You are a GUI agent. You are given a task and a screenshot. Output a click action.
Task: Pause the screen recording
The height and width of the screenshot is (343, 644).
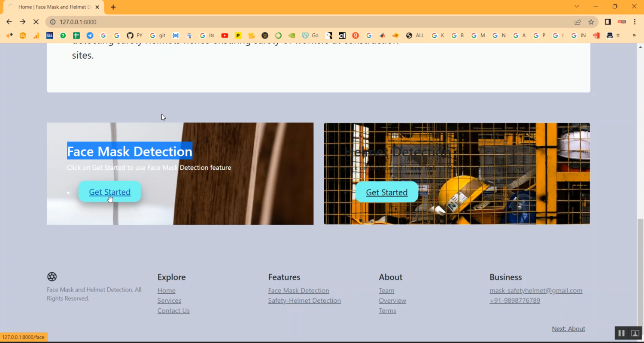(621, 333)
